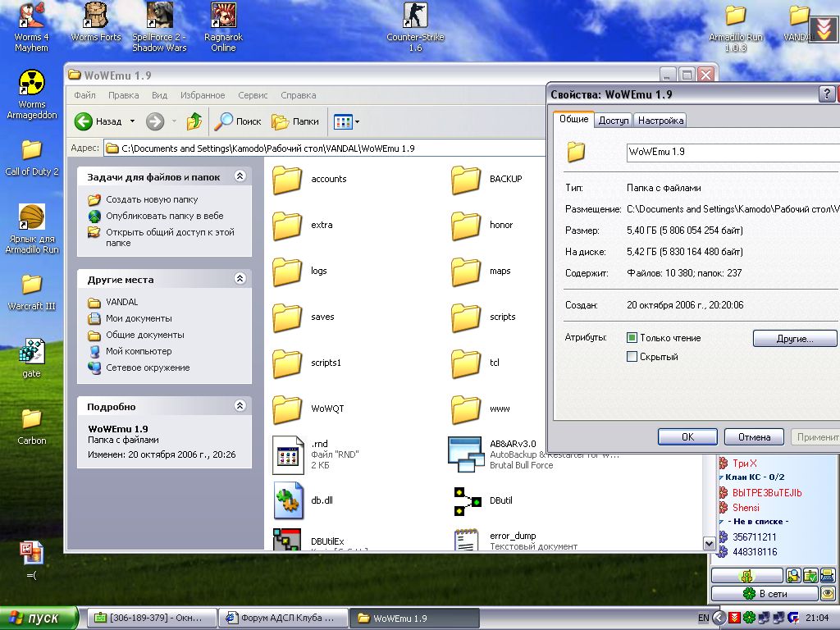Open the Сервис menu
This screenshot has height=630, width=840.
[253, 95]
